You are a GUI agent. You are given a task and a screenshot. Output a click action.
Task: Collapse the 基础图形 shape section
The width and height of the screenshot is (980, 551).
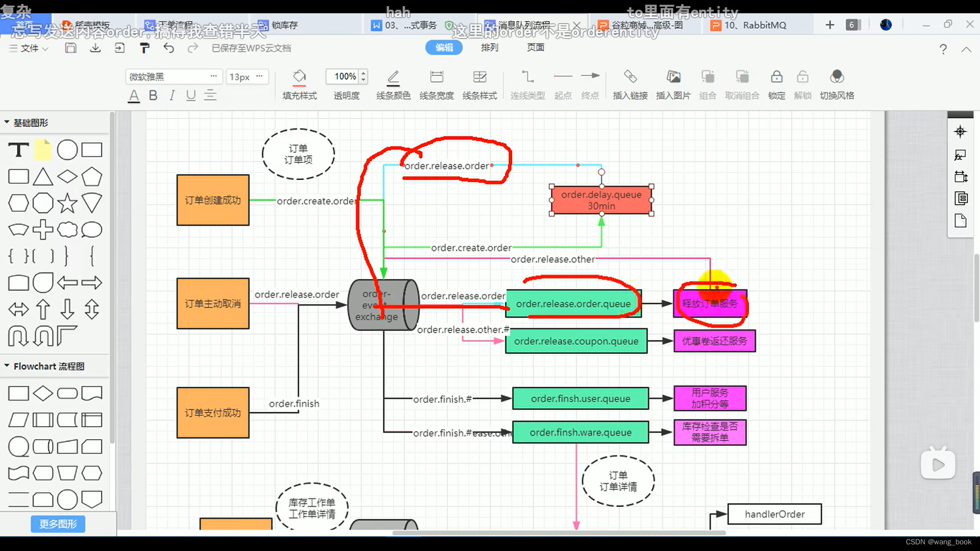[x=7, y=122]
